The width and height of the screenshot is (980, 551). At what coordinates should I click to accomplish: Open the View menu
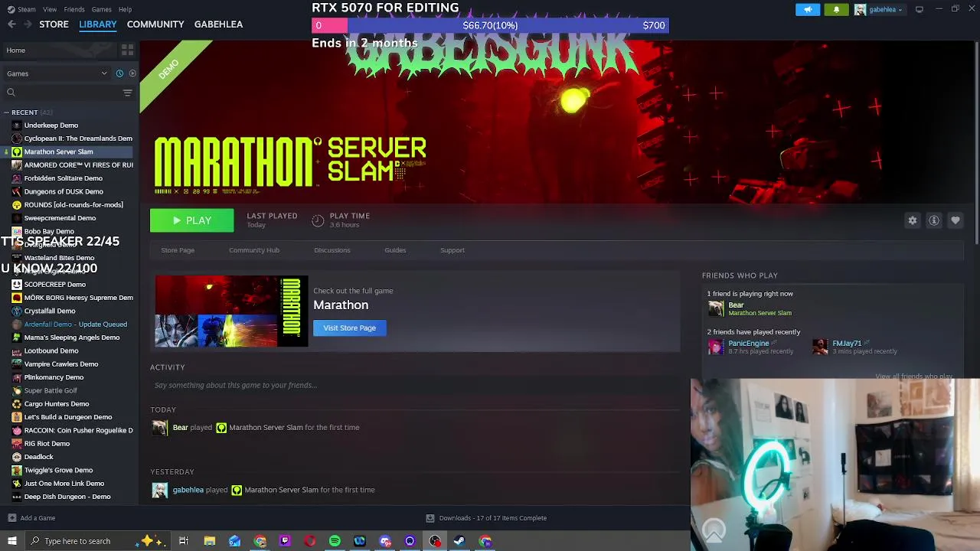point(50,9)
